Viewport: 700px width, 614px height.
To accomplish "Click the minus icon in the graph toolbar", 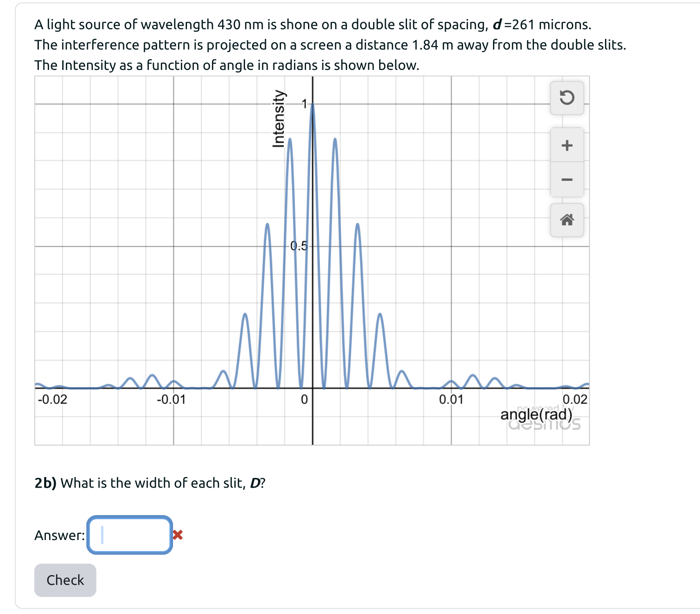I will click(568, 180).
